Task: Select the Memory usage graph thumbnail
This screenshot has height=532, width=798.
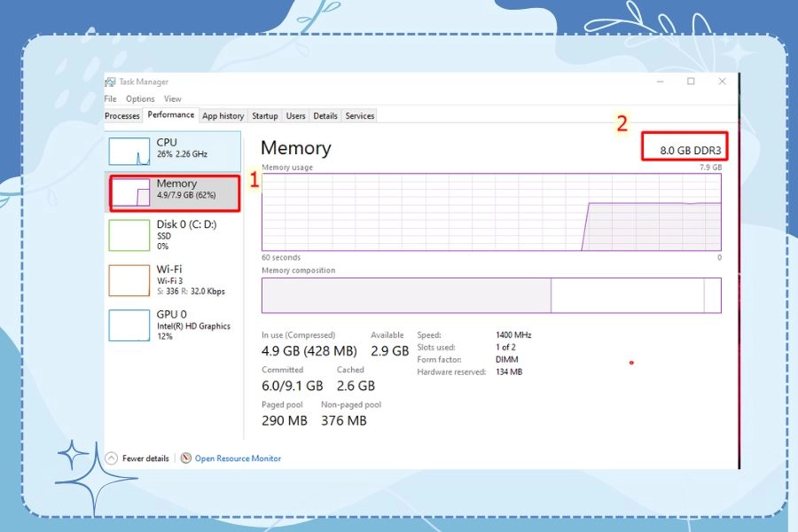Action: point(129,192)
